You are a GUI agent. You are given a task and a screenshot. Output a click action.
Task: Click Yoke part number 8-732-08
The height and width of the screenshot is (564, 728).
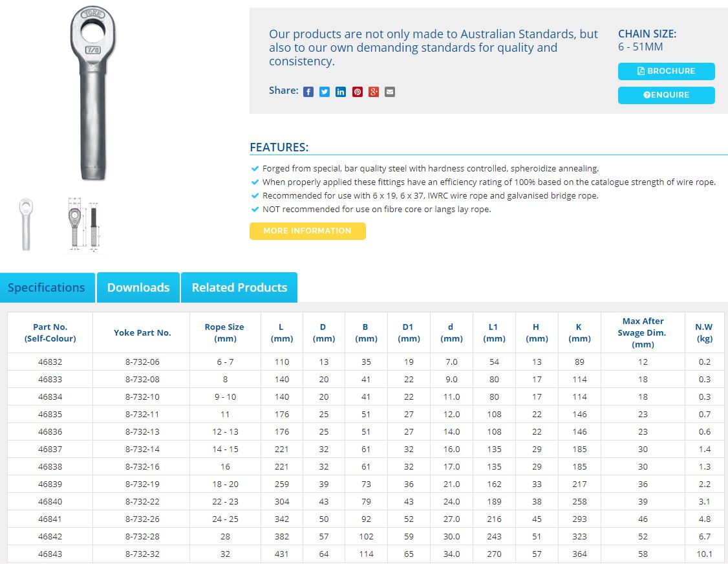142,380
